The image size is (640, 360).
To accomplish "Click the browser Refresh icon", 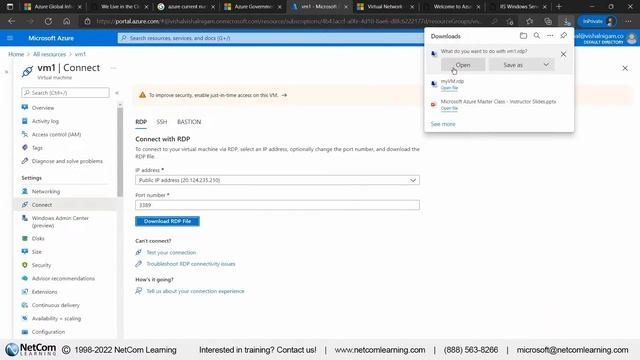I will 48,21.
